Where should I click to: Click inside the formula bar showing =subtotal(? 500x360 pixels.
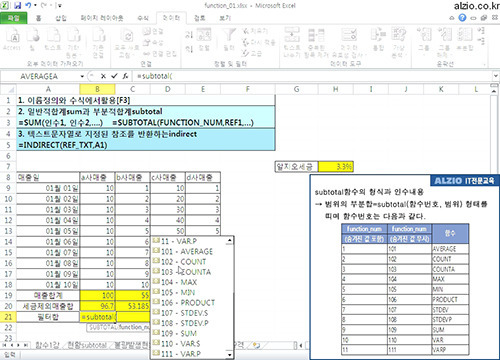click(312, 76)
